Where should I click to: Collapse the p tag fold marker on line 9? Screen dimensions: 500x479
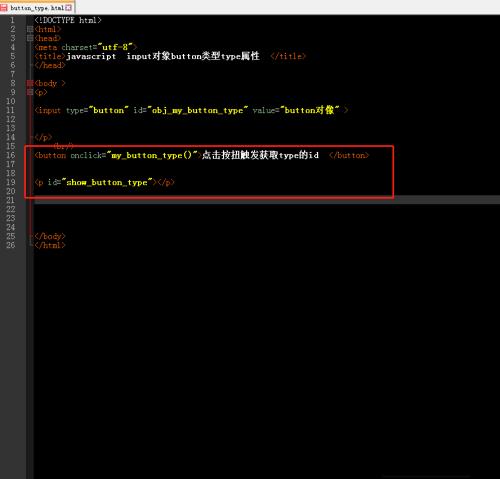[30, 92]
